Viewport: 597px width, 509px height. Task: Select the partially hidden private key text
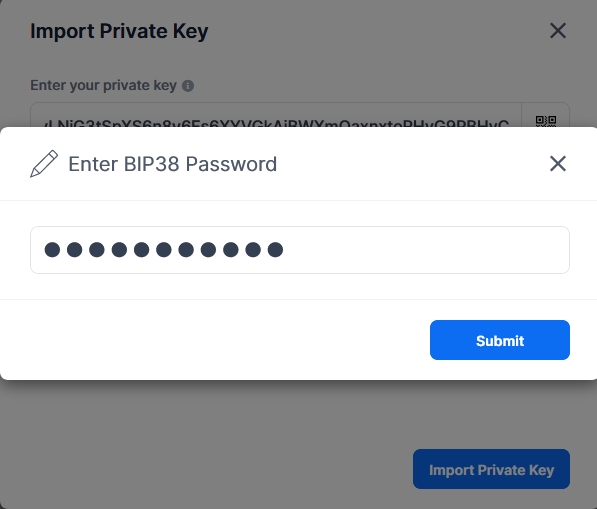276,123
